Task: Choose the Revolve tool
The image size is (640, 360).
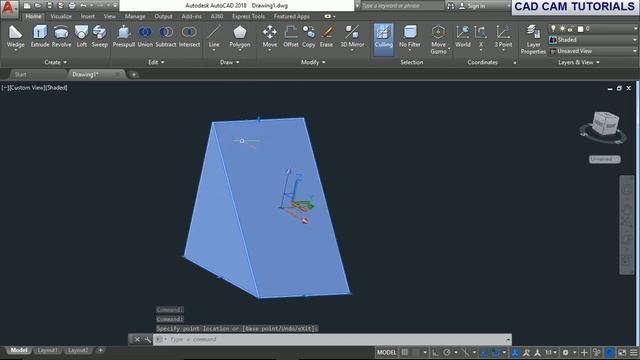Action: tap(61, 37)
